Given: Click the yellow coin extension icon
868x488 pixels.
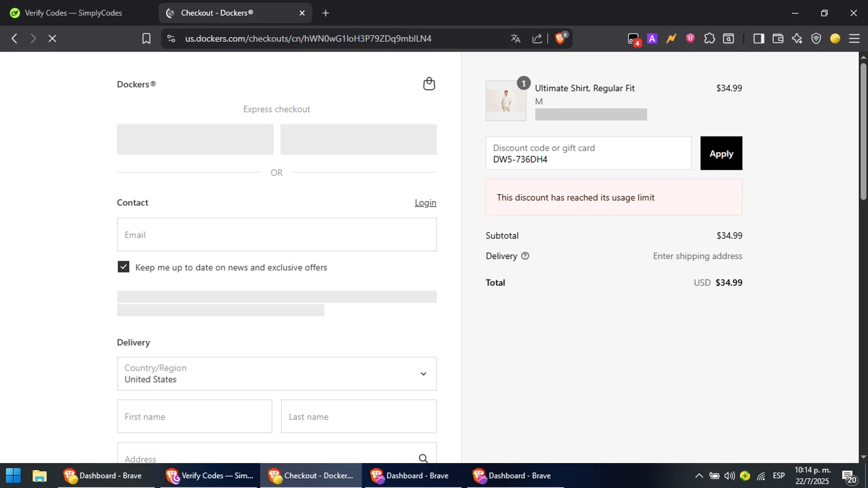Looking at the screenshot, I should click(835, 38).
